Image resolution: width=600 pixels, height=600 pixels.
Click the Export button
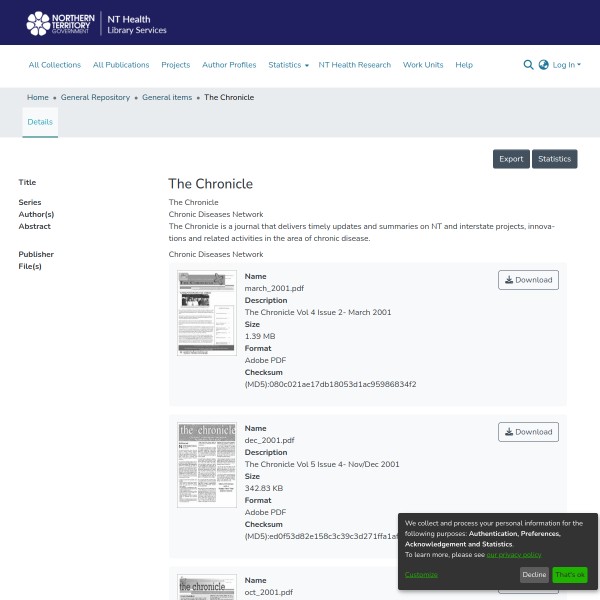[x=511, y=159]
